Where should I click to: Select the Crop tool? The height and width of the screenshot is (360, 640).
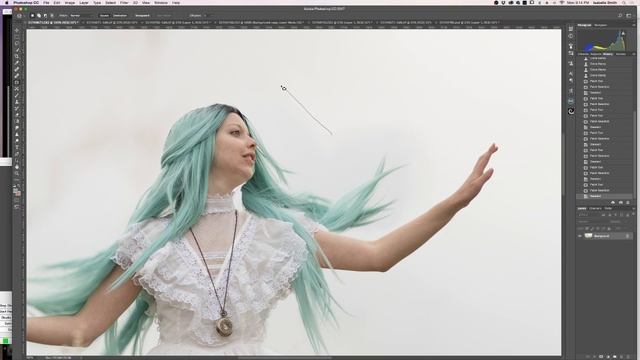pos(17,56)
